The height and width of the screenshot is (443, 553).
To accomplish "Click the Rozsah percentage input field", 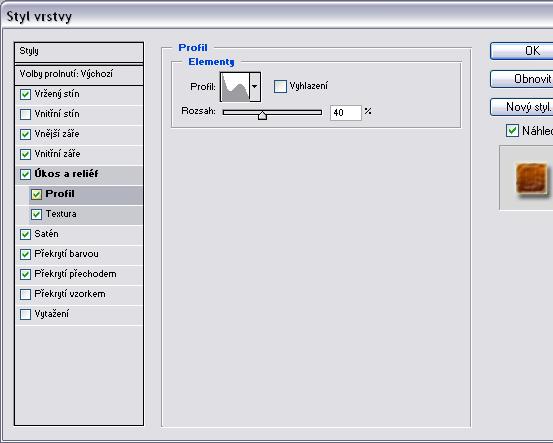I will 346,113.
